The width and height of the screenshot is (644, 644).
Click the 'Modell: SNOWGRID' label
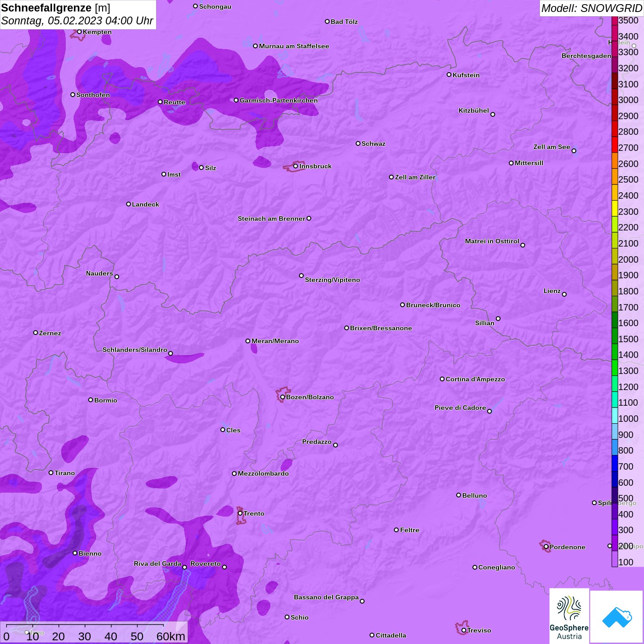click(592, 8)
